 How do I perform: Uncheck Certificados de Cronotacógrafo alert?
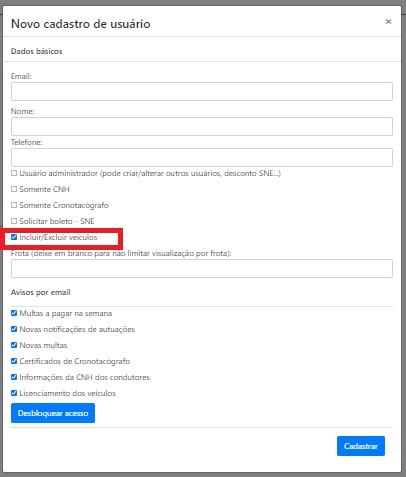(14, 361)
